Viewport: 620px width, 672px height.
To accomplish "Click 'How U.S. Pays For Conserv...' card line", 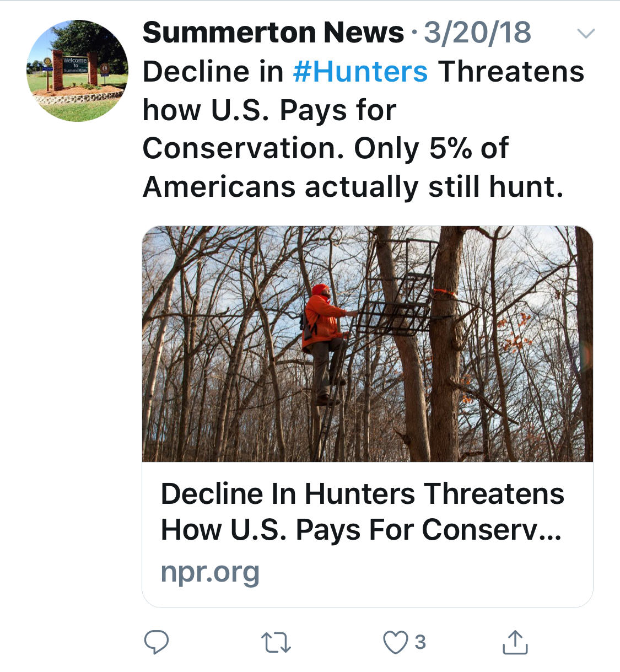I will pyautogui.click(x=361, y=530).
